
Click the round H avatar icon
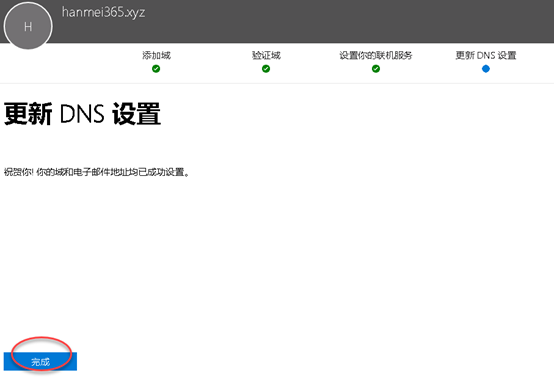click(28, 26)
